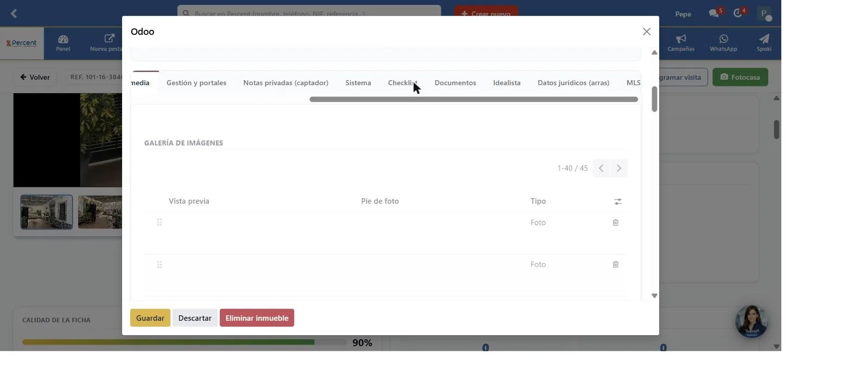The image size is (868, 390).
Task: Open Nueva pestaña icon
Action: (x=107, y=43)
